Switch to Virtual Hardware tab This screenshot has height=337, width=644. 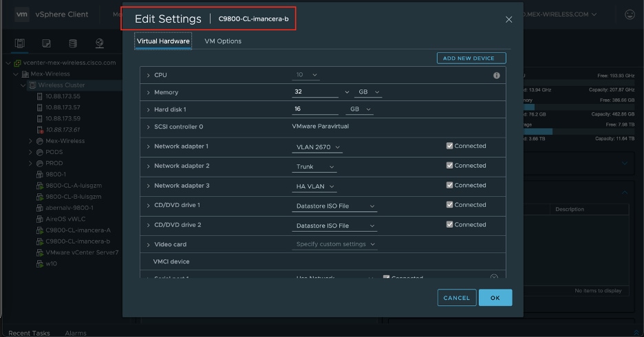coord(163,41)
